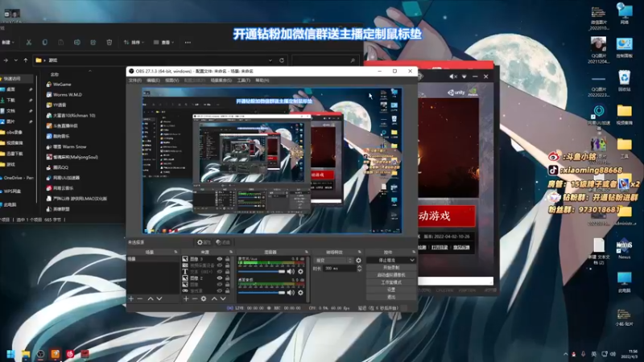
Task: Open source properties gear in Sources toolbar
Action: [x=204, y=298]
